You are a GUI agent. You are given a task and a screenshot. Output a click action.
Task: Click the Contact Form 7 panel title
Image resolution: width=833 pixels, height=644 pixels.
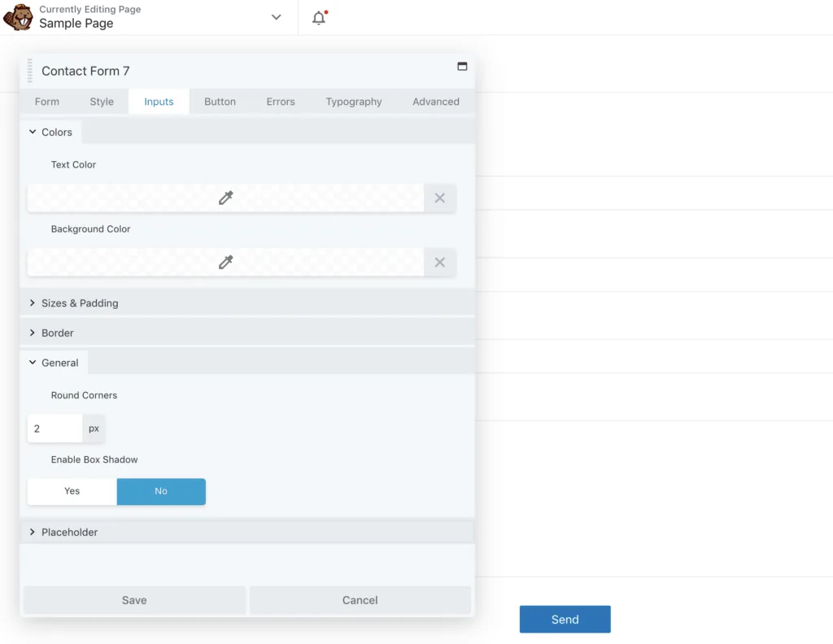click(85, 71)
